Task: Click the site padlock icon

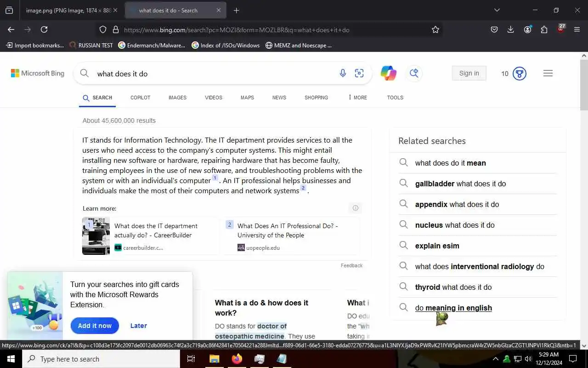Action: (116, 29)
